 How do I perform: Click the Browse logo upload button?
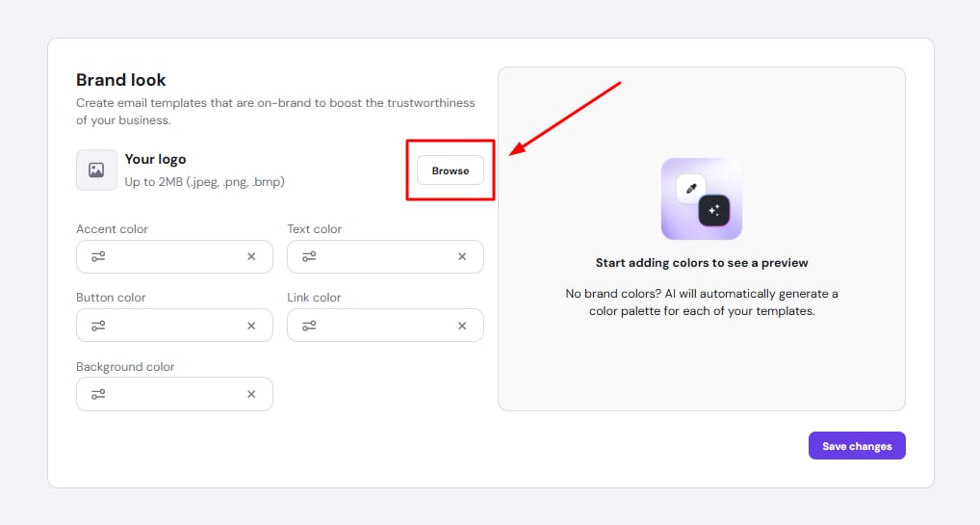coord(450,171)
